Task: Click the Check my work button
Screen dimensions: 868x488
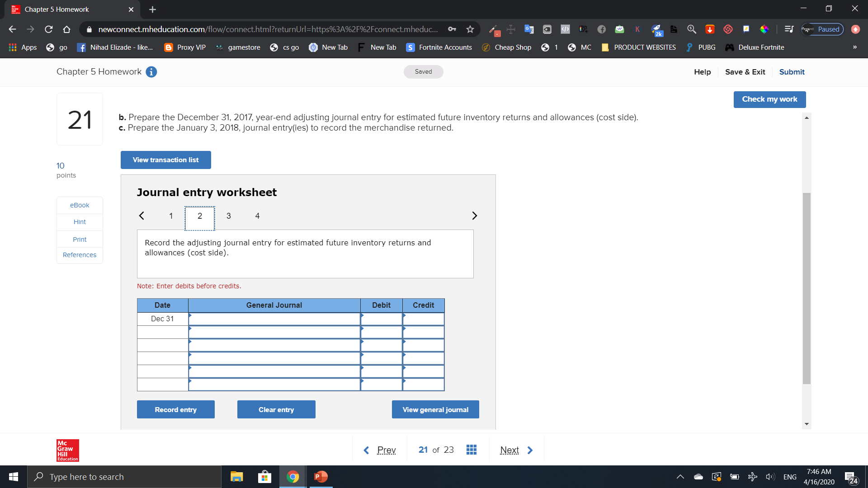Action: 769,99
